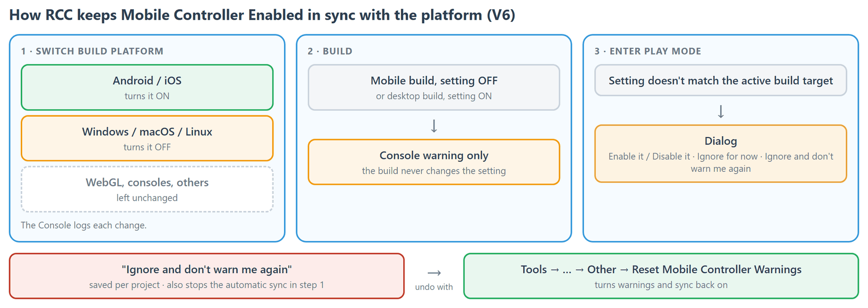Click the 'Mobile build, setting OFF' box
The width and height of the screenshot is (868, 308).
[x=434, y=87]
